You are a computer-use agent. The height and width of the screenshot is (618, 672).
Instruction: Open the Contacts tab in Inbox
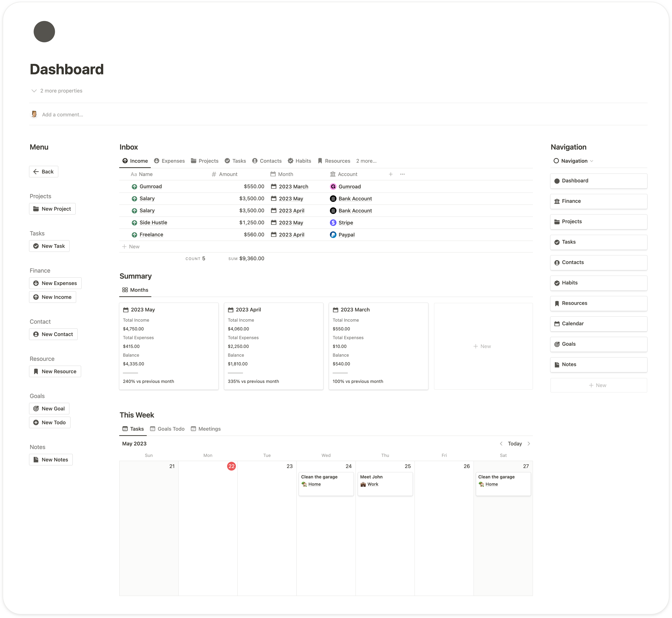click(x=267, y=161)
